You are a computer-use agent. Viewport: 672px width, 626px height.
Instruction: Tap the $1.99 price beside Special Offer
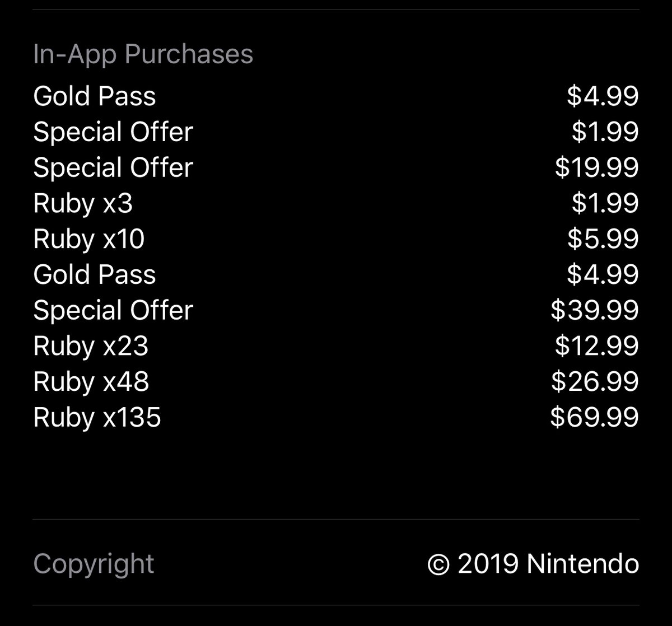[x=605, y=132]
